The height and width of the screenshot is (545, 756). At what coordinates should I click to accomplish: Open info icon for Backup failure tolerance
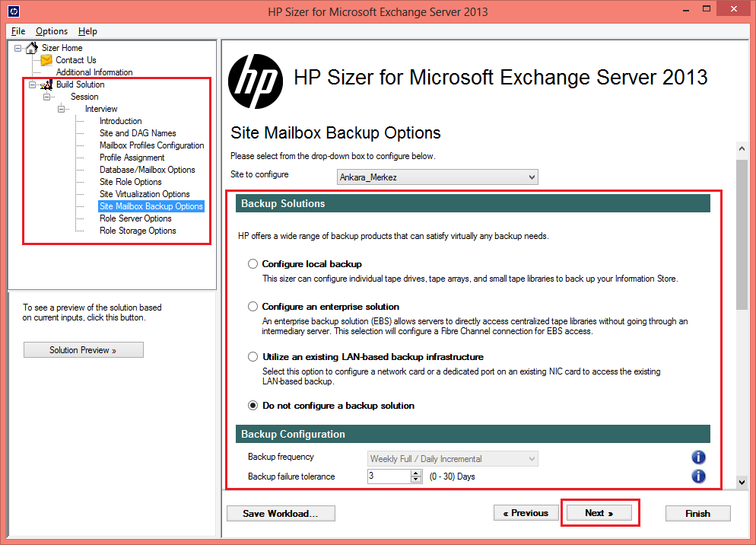[698, 476]
